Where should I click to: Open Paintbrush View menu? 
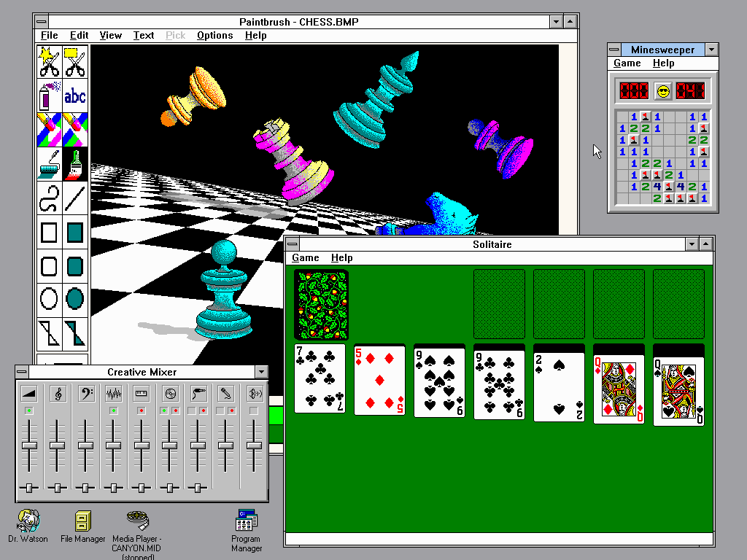pos(111,35)
